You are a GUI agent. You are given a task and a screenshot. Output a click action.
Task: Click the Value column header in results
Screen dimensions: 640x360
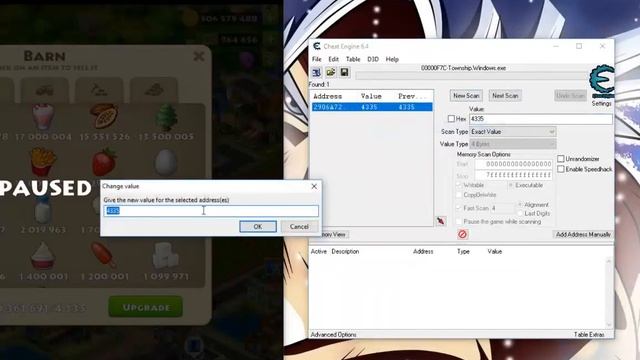pyautogui.click(x=371, y=96)
